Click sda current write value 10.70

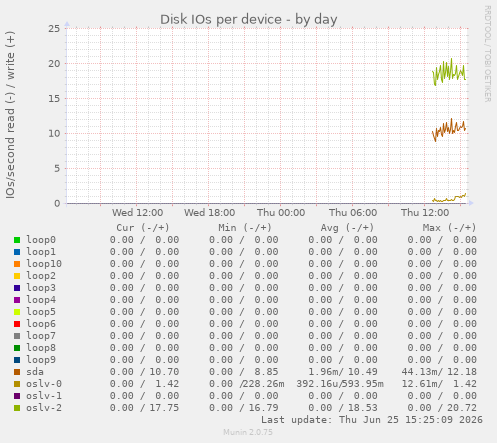(164, 372)
